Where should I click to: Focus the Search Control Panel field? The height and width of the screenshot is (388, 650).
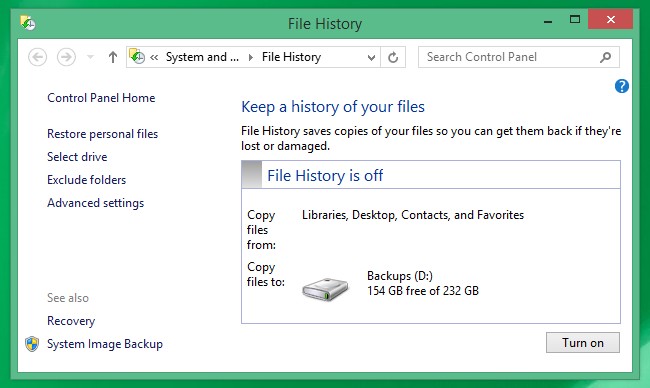[x=519, y=57]
